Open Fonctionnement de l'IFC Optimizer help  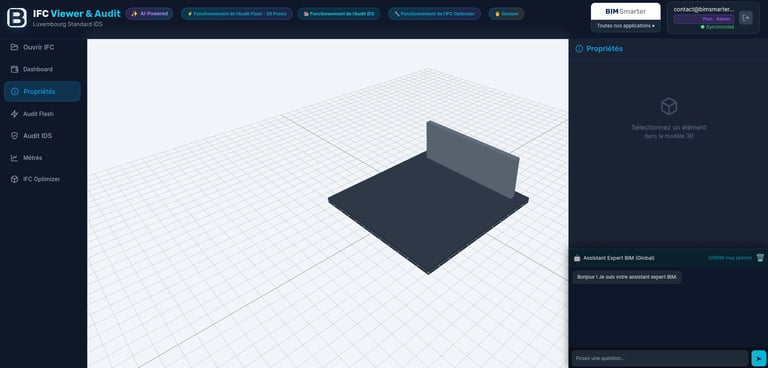(x=434, y=14)
